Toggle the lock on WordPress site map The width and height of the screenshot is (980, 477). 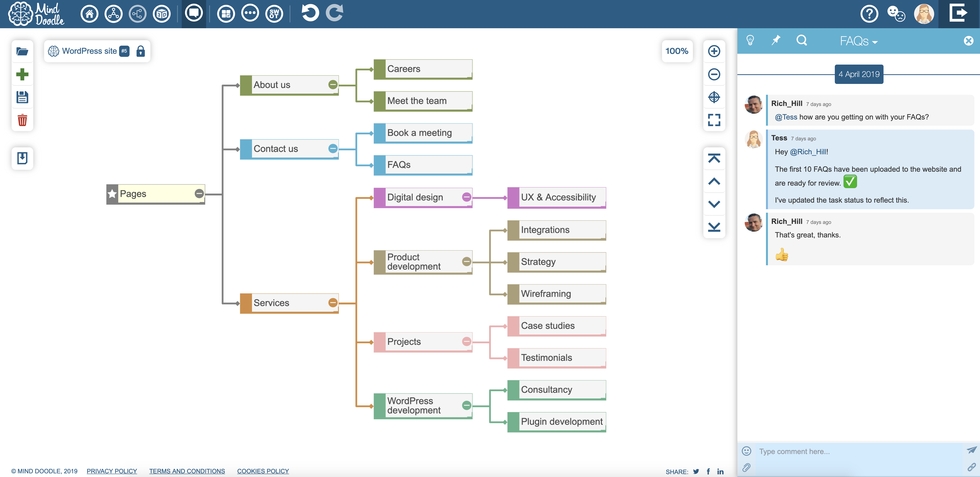(x=140, y=51)
